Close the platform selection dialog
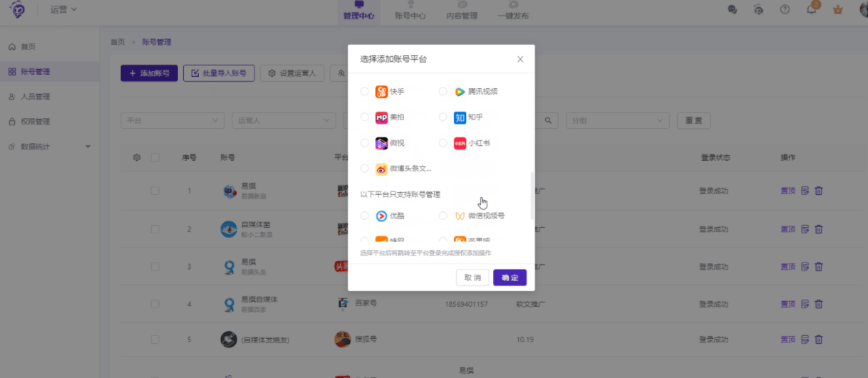This screenshot has width=868, height=378. tap(520, 59)
